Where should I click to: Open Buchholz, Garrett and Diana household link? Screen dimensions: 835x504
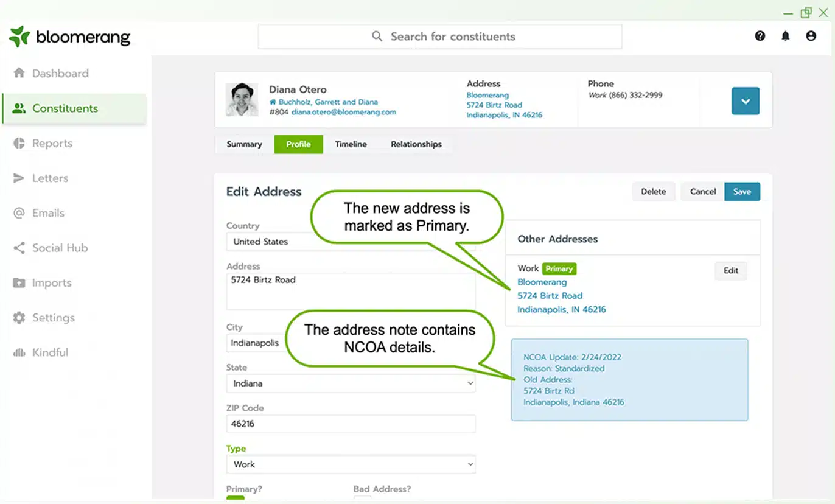[x=328, y=102]
